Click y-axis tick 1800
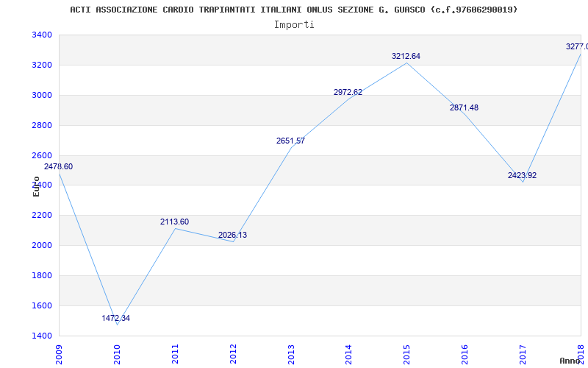Image resolution: width=588 pixels, height=368 pixels. tap(42, 275)
